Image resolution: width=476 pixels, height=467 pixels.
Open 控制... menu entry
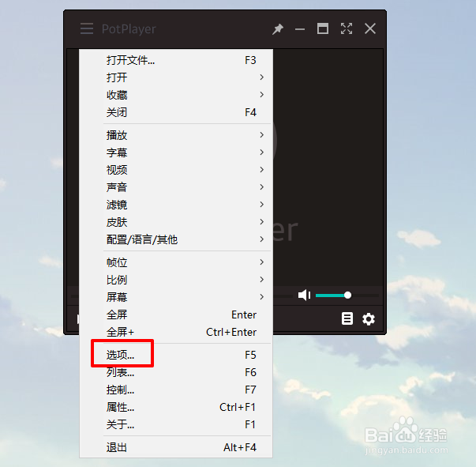(x=176, y=390)
